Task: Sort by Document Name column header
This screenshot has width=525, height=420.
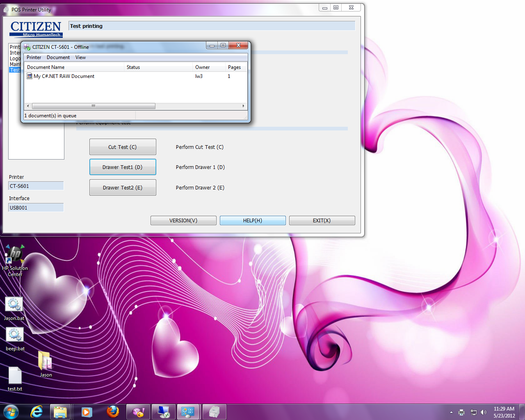Action: 74,67
